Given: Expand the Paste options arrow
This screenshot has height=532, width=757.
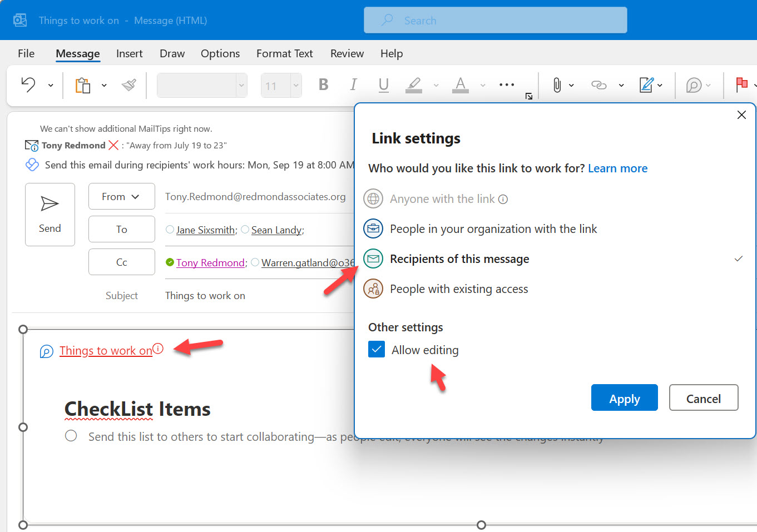Looking at the screenshot, I should tap(104, 86).
